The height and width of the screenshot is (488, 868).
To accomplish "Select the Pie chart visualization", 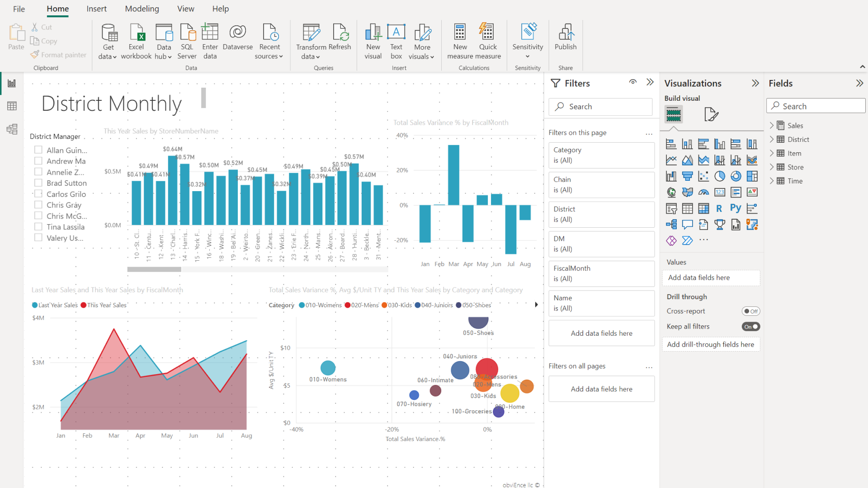I will [720, 176].
